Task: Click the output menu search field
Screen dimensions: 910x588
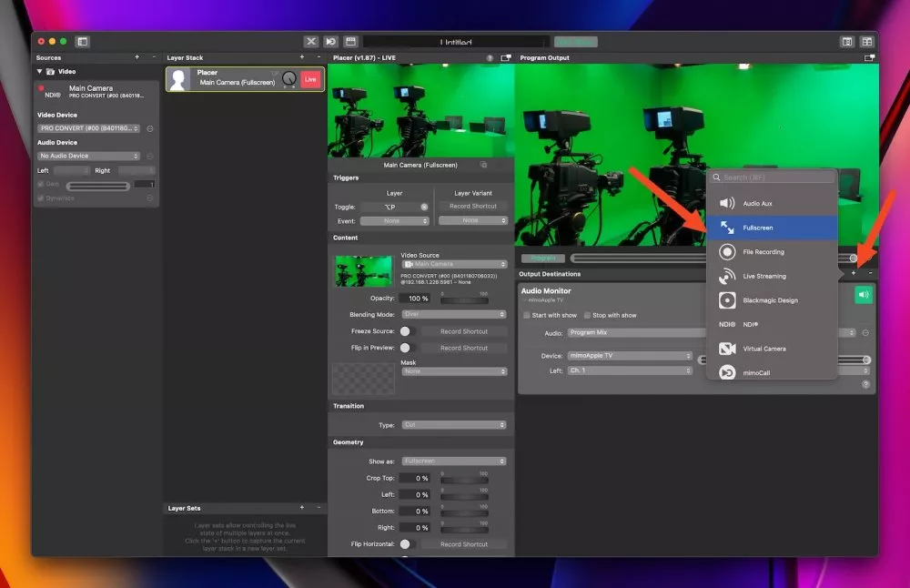Action: (x=772, y=177)
